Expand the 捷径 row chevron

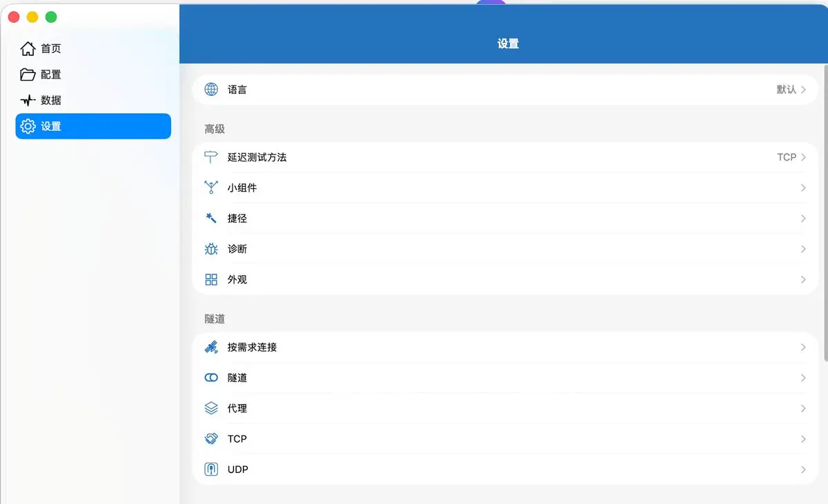click(804, 219)
